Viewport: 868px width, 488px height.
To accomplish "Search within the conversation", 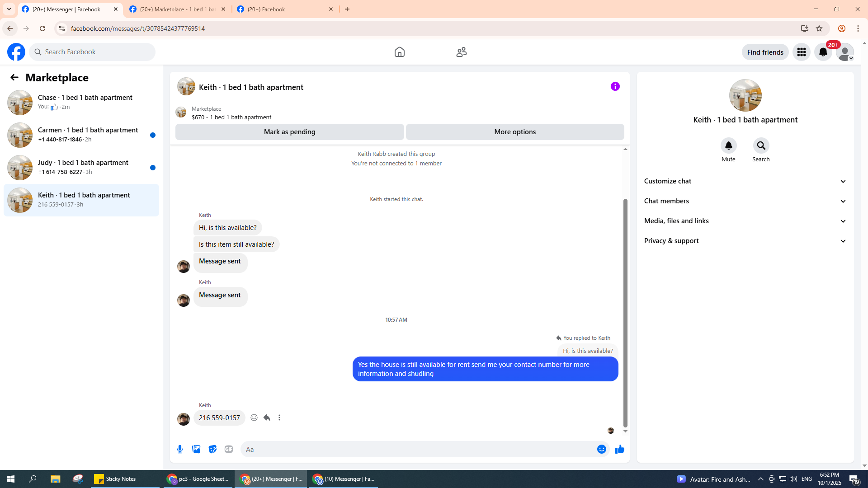I will (761, 145).
